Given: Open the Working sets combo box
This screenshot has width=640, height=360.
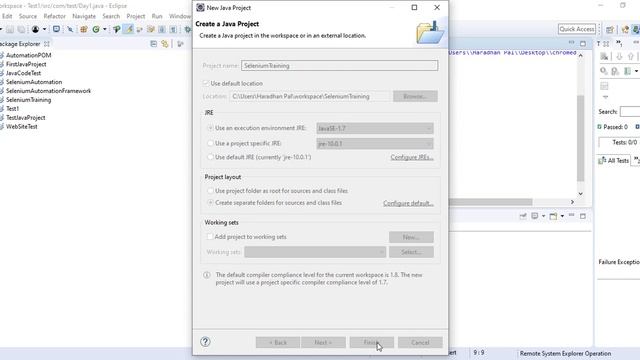Looking at the screenshot, I should [315, 252].
